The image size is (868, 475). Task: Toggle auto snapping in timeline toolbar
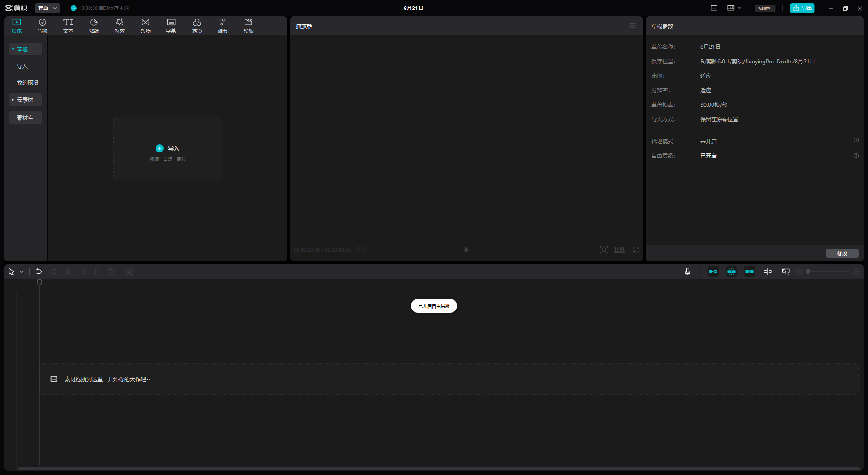[x=731, y=271]
